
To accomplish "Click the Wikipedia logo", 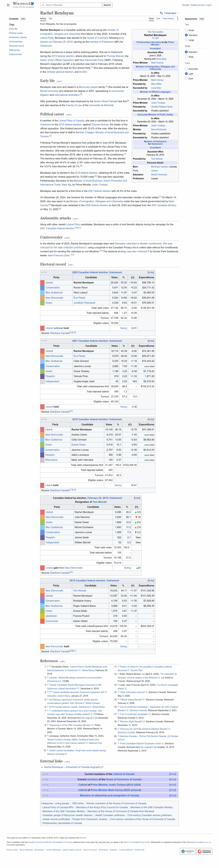I will point(23,5).
